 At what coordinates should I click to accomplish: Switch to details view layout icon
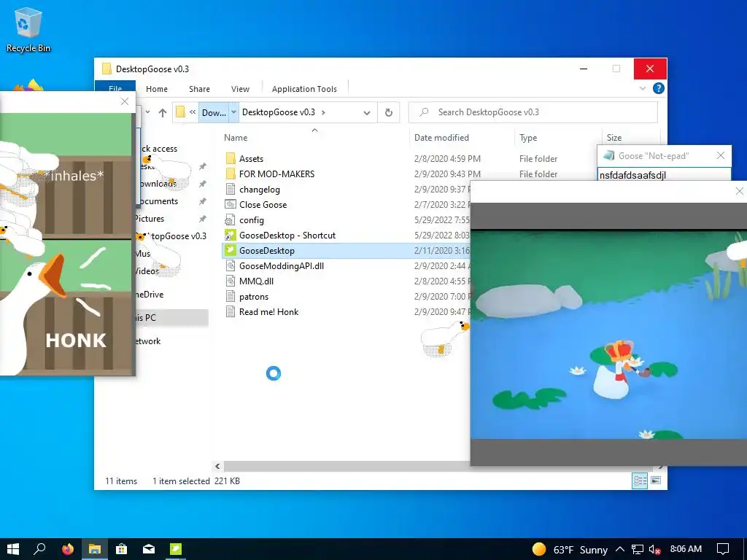pyautogui.click(x=640, y=481)
